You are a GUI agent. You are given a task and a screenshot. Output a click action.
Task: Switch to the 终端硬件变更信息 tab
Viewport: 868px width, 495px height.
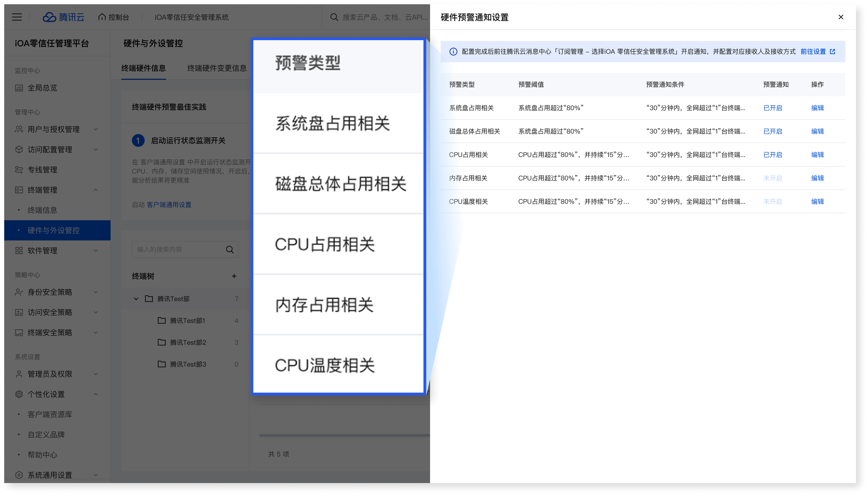coord(217,68)
